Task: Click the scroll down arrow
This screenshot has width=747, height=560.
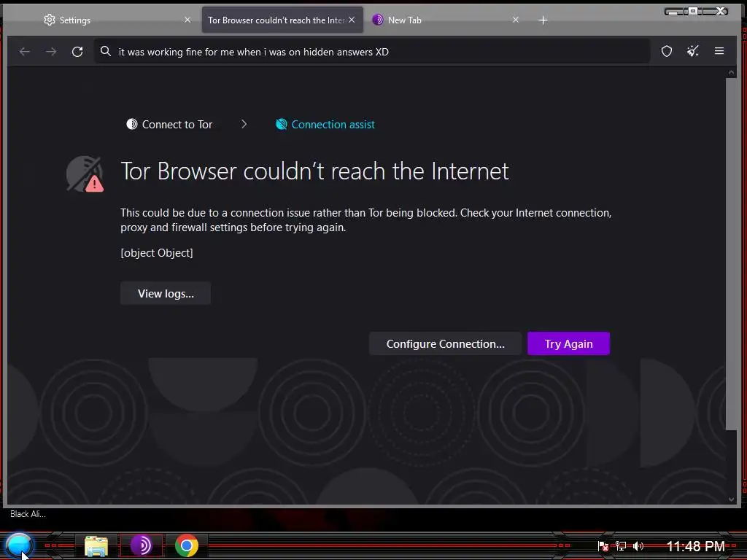Action: point(731,499)
